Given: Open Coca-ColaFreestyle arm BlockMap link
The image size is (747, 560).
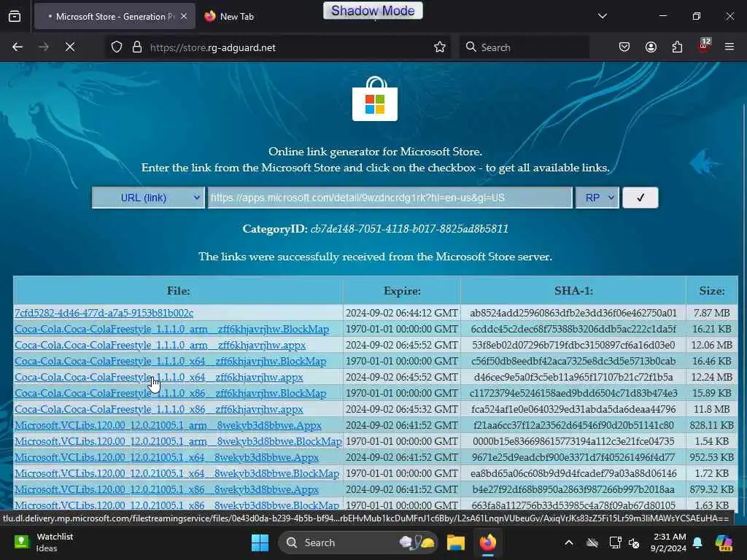Looking at the screenshot, I should point(171,329).
